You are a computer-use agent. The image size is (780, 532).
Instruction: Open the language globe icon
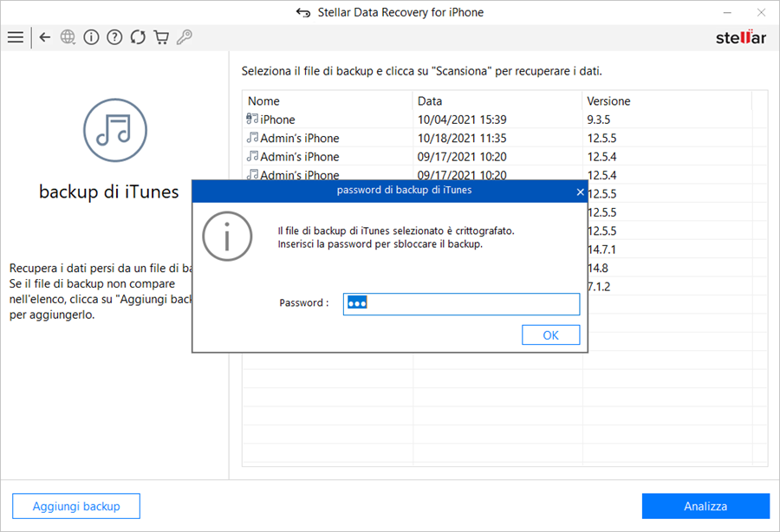click(68, 37)
